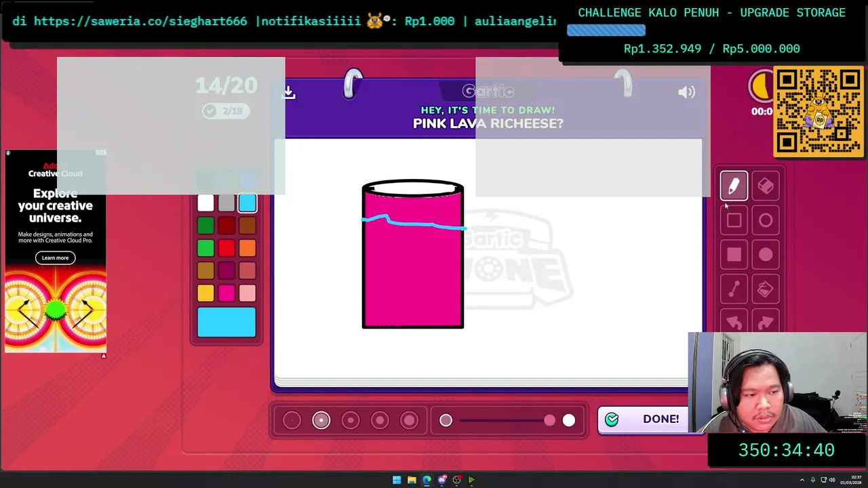Pick the tan ochre swatch
Screen dimensions: 868x488
(x=205, y=270)
